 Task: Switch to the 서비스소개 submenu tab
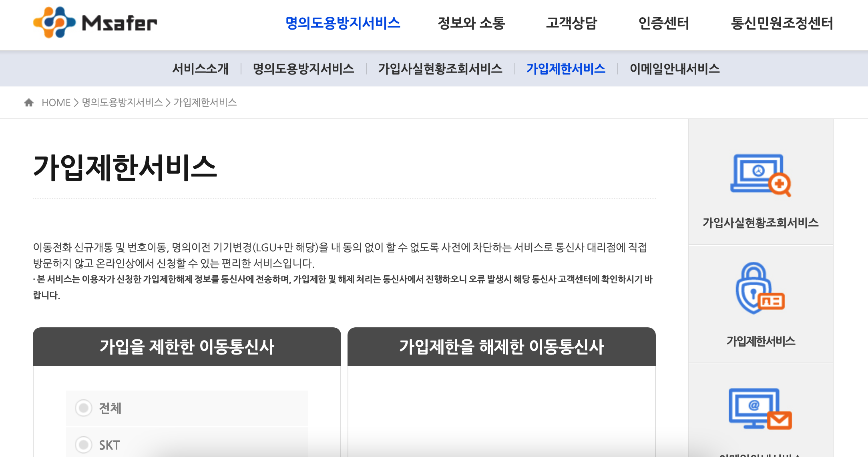(x=200, y=69)
